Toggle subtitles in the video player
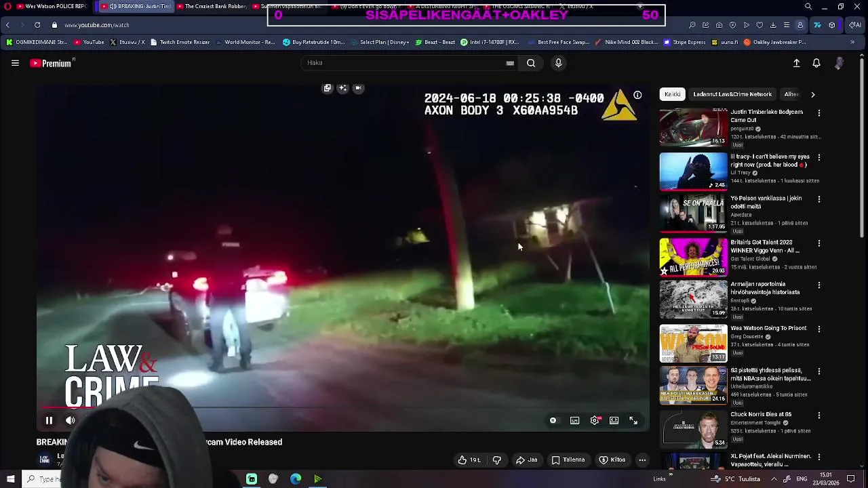Viewport: 868px width, 488px height. click(x=574, y=420)
